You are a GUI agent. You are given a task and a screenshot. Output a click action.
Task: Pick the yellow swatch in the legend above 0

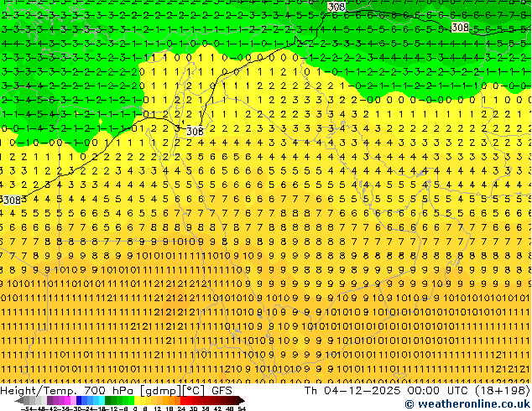pos(137,400)
